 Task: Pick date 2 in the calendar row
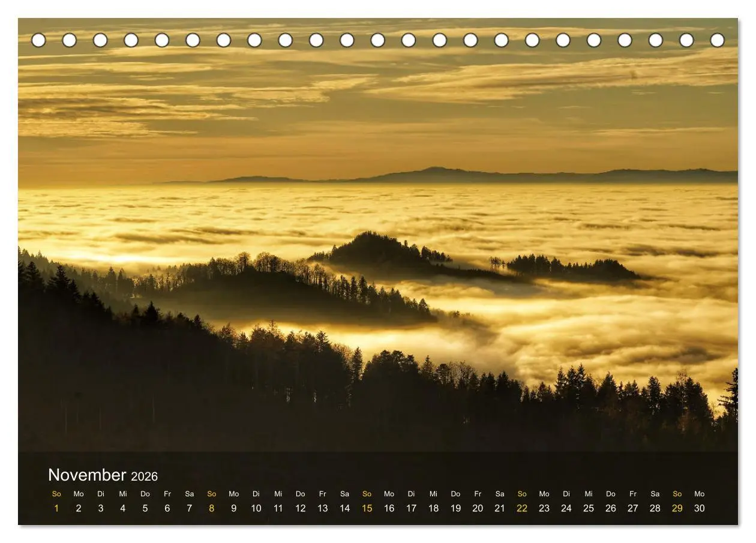tap(79, 508)
